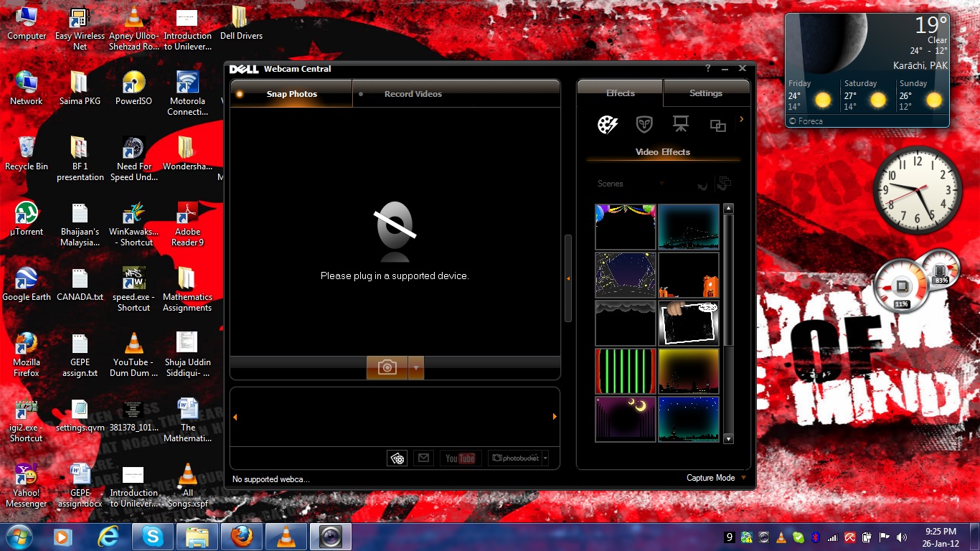The width and height of the screenshot is (980, 551).
Task: Move gallery strip to previous items
Action: tap(235, 417)
